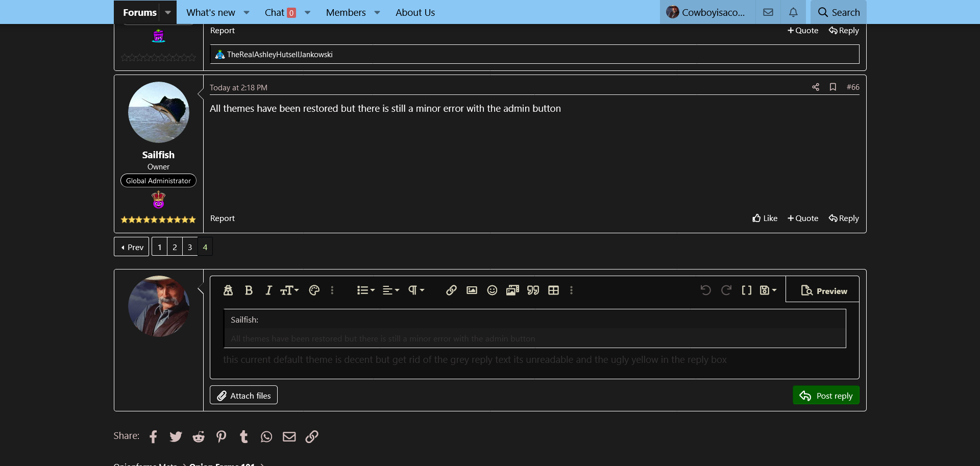This screenshot has width=980, height=466.
Task: Toggle bold formatting in the editor
Action: (x=249, y=290)
